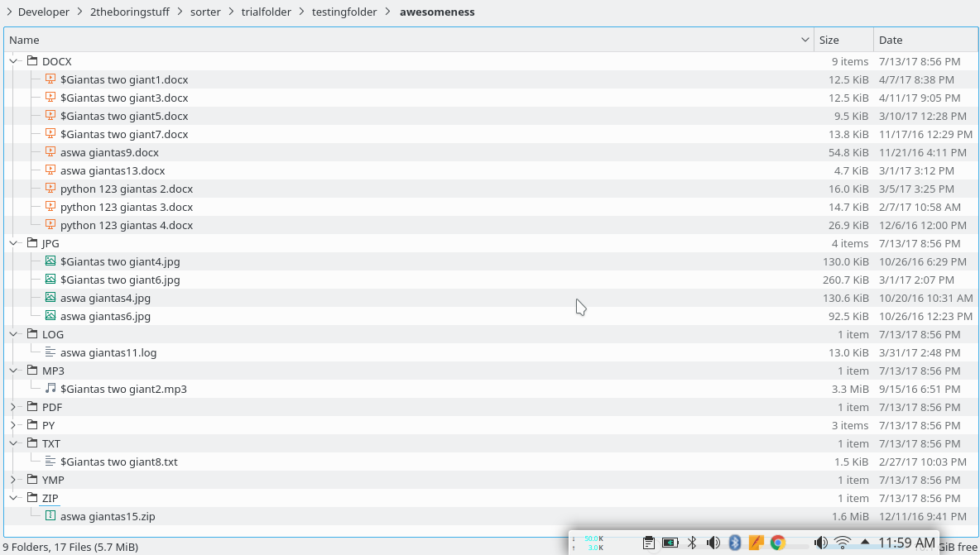Click the ZIP folder icon
The image size is (980, 555).
(x=32, y=498)
